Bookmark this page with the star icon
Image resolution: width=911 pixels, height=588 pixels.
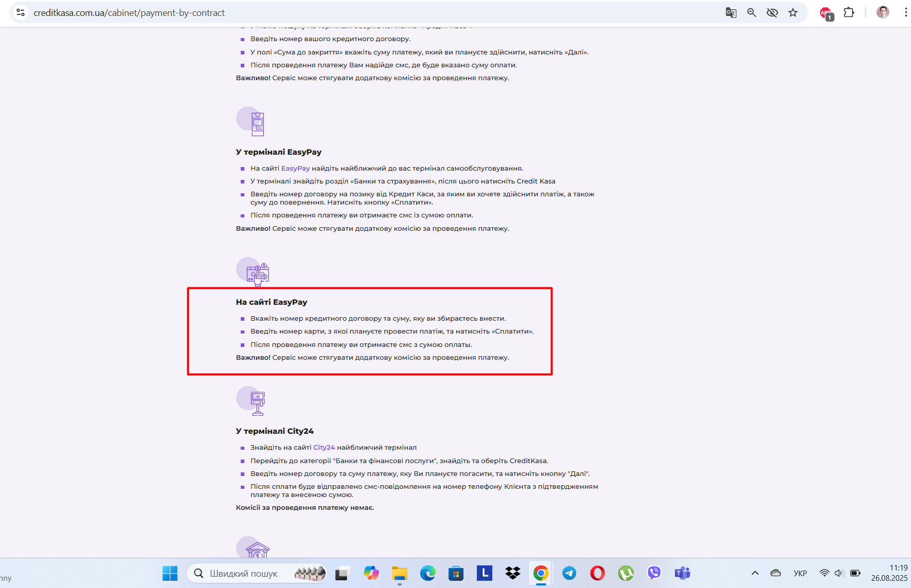pyautogui.click(x=793, y=12)
